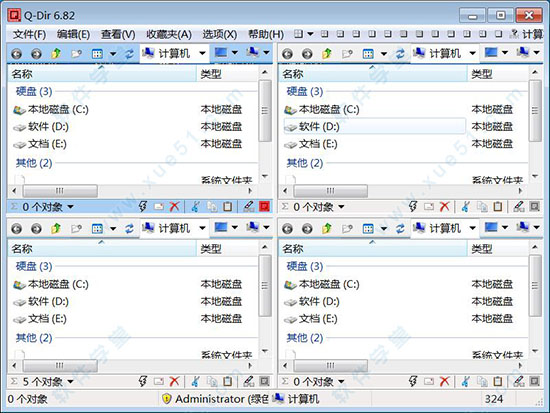Collapse 其他 (2) group in top-right pane
Image resolution: width=550 pixels, height=413 pixels.
pos(305,163)
